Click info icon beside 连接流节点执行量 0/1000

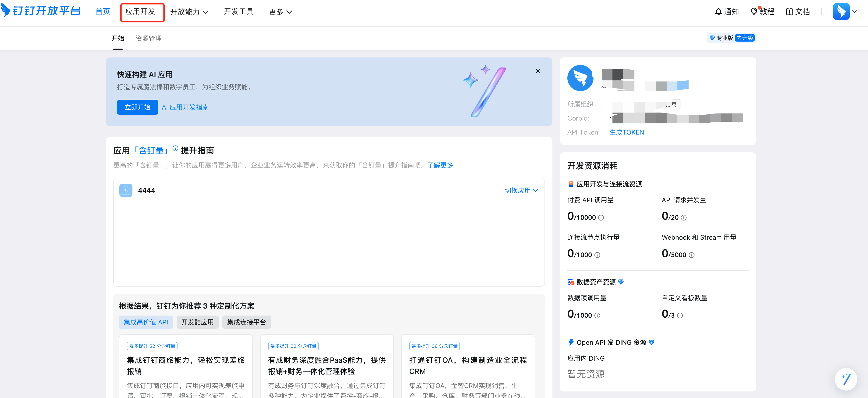click(x=597, y=256)
